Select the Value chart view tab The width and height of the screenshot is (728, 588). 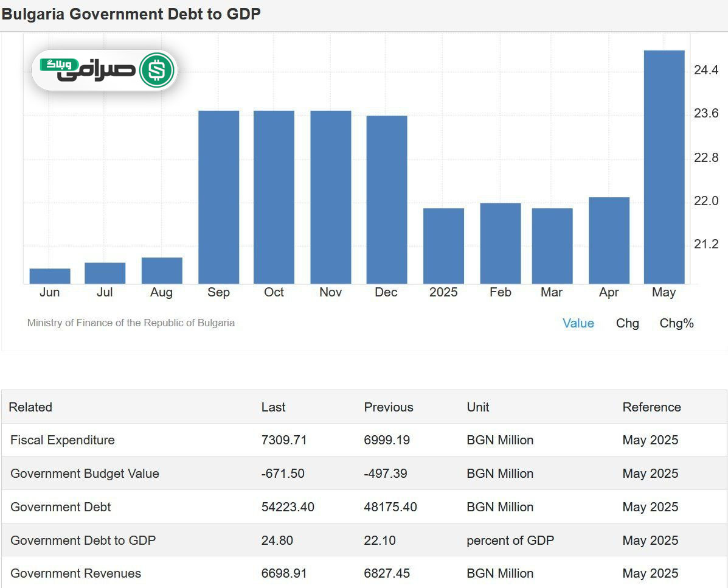coord(578,323)
